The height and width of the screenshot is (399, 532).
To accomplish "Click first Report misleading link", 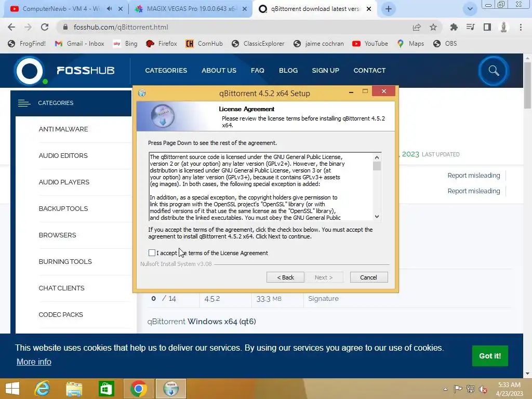I will point(474,176).
